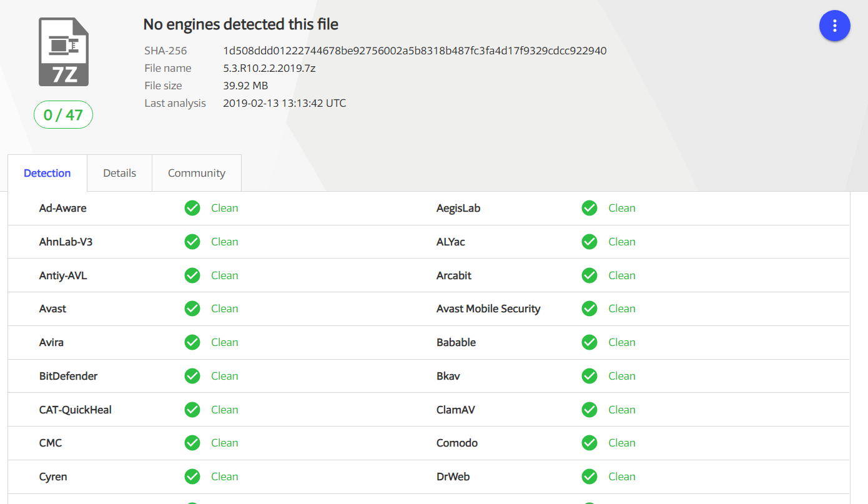Image resolution: width=868 pixels, height=504 pixels.
Task: Click the ALYac green checkmark icon
Action: click(589, 242)
